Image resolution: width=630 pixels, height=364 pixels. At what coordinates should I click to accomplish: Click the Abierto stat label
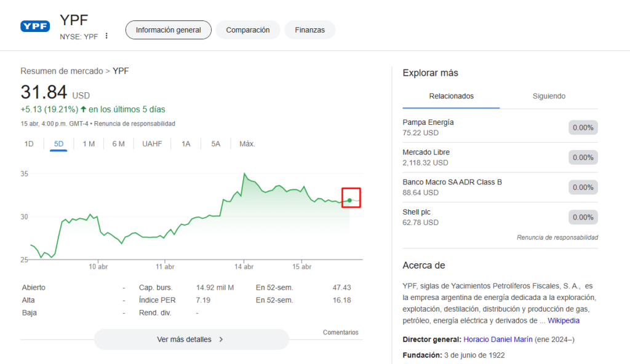[x=34, y=288]
